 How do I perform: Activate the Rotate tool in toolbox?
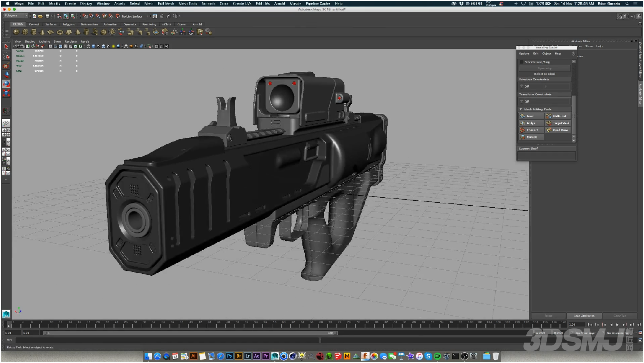6,84
